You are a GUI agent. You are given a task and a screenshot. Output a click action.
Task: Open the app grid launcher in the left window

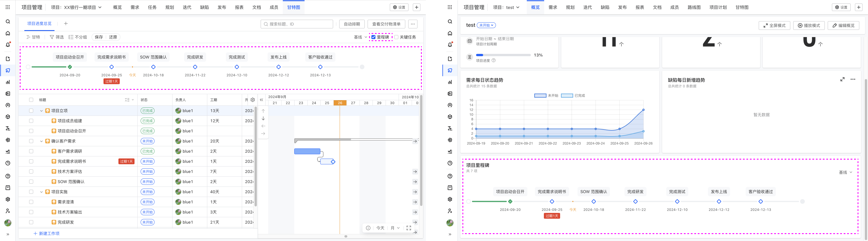8,7
